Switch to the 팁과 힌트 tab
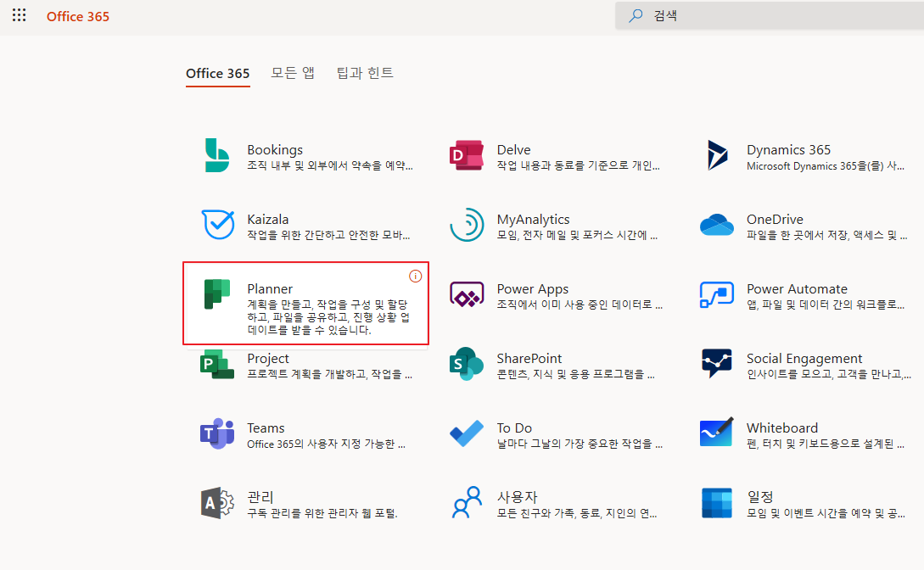 click(365, 73)
